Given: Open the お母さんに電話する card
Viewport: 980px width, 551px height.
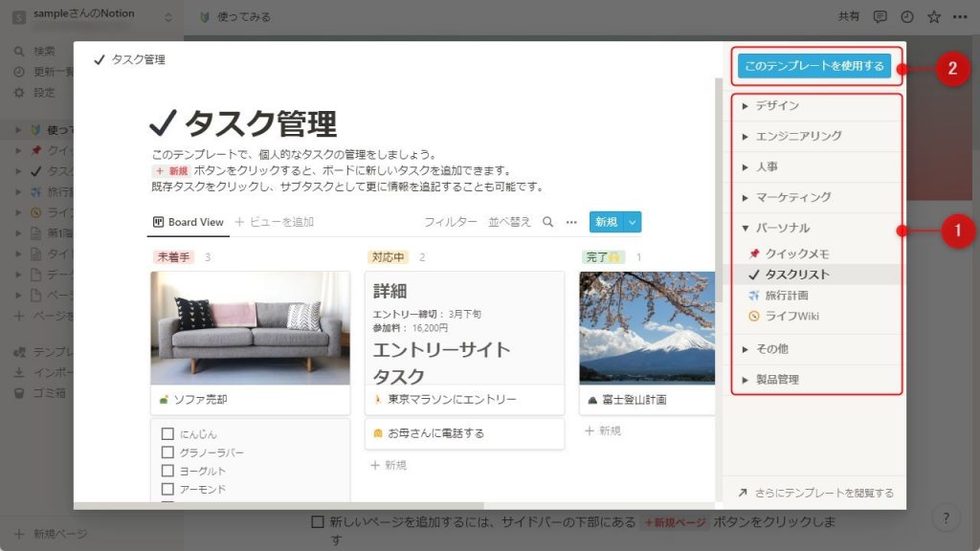Looking at the screenshot, I should [x=464, y=433].
